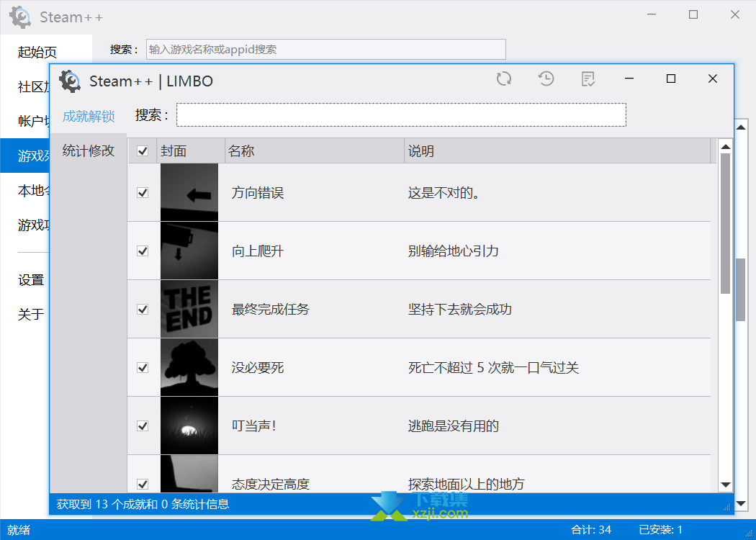Close the Steam++ | LIMBO window
Viewport: 756px width, 540px height.
713,78
